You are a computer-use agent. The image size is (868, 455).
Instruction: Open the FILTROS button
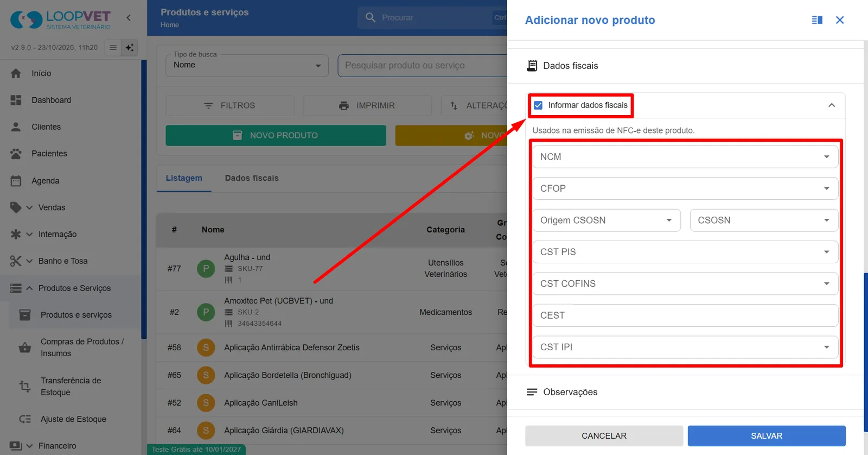[230, 106]
